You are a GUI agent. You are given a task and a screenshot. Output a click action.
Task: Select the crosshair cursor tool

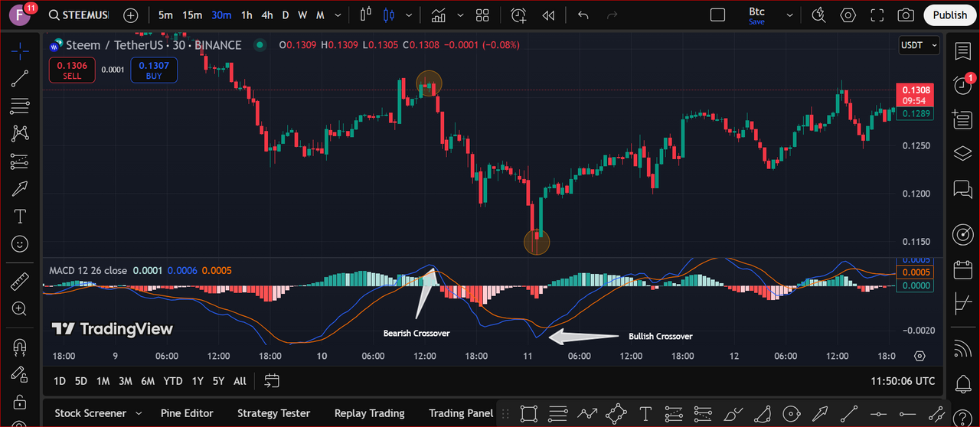click(20, 51)
